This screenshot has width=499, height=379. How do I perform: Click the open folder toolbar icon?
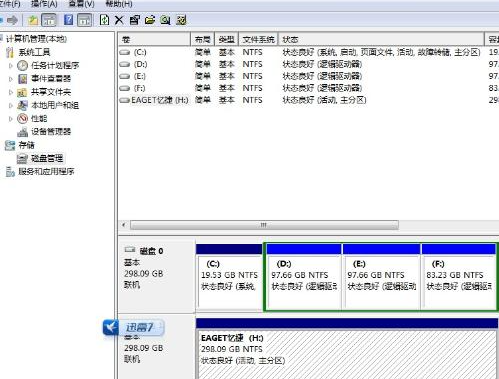pos(150,20)
